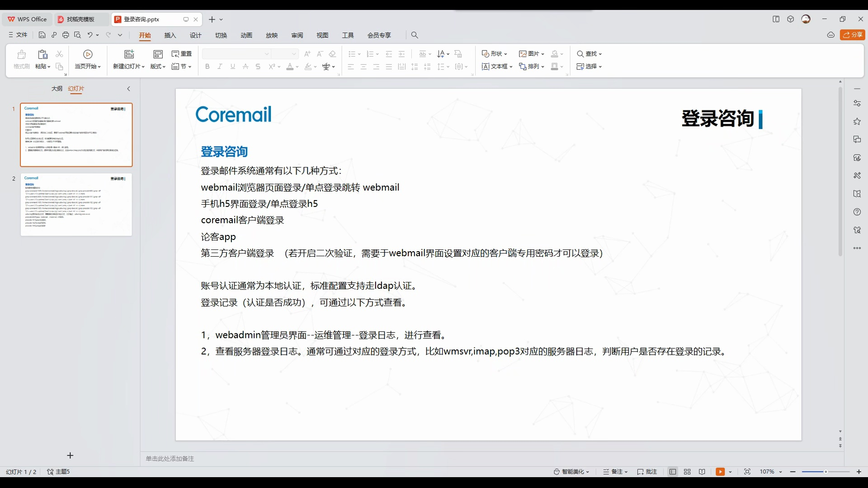Viewport: 868px width, 488px height.
Task: Start slideshow from current slide icon
Action: (x=88, y=54)
